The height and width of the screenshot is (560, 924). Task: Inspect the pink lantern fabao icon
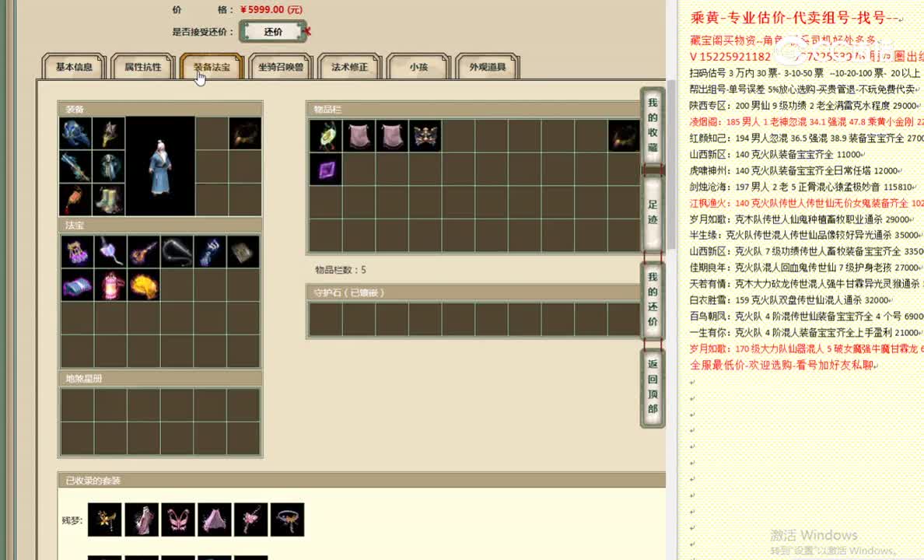[x=110, y=285]
